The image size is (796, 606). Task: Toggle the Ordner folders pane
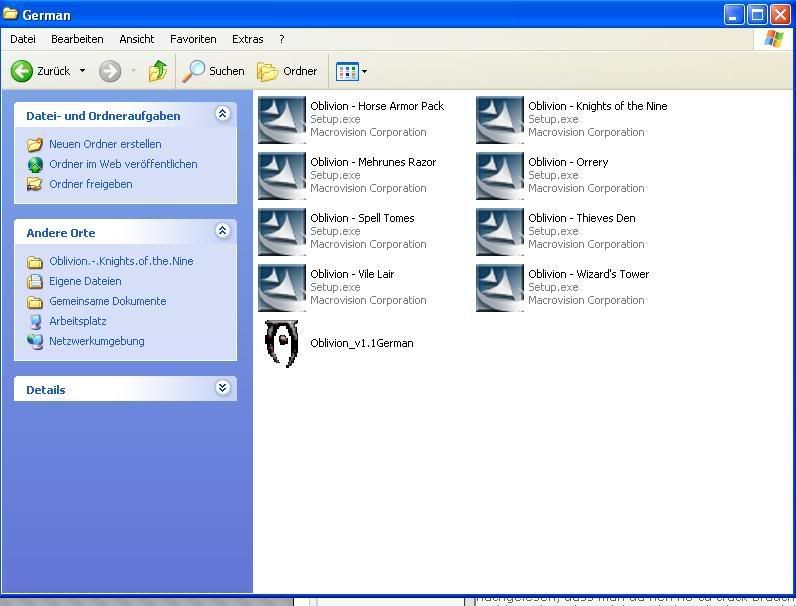pos(287,71)
